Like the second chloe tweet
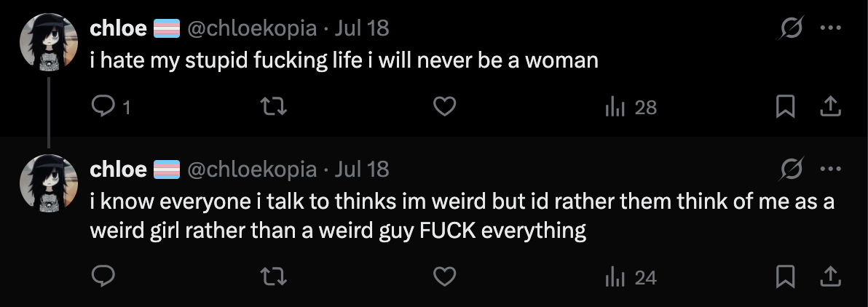The image size is (868, 307). 444,276
